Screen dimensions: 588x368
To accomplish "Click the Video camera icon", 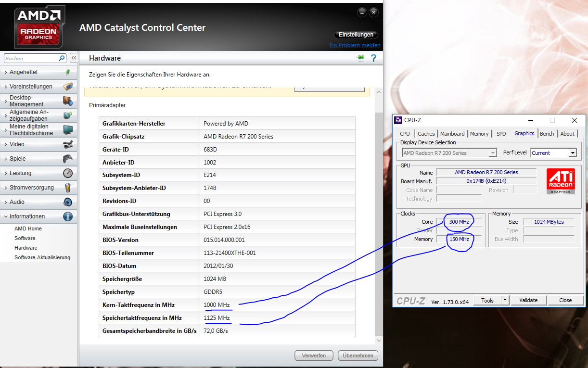I will (68, 144).
